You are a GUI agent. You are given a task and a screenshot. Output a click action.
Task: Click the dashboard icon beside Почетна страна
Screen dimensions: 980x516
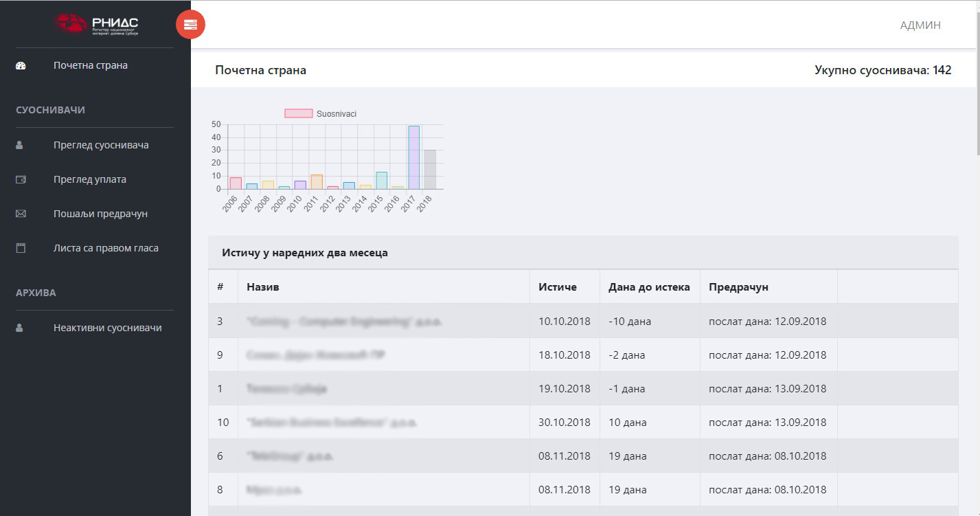(x=21, y=66)
